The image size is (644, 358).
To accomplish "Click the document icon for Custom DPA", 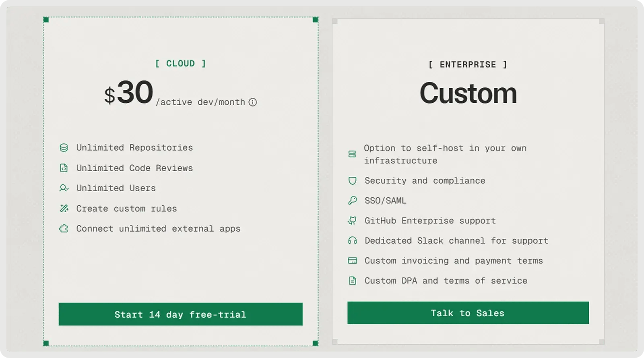I will coord(352,281).
